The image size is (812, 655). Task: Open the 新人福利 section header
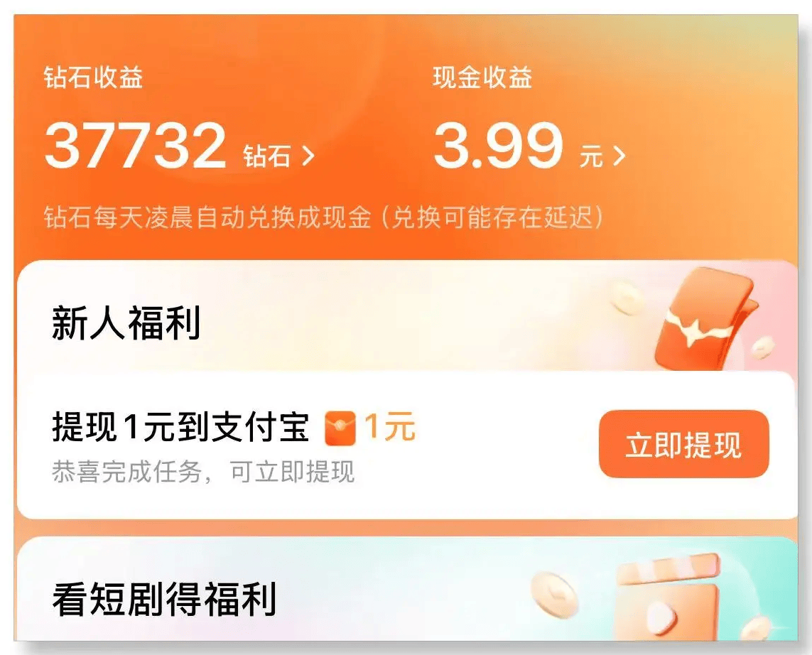tap(126, 323)
